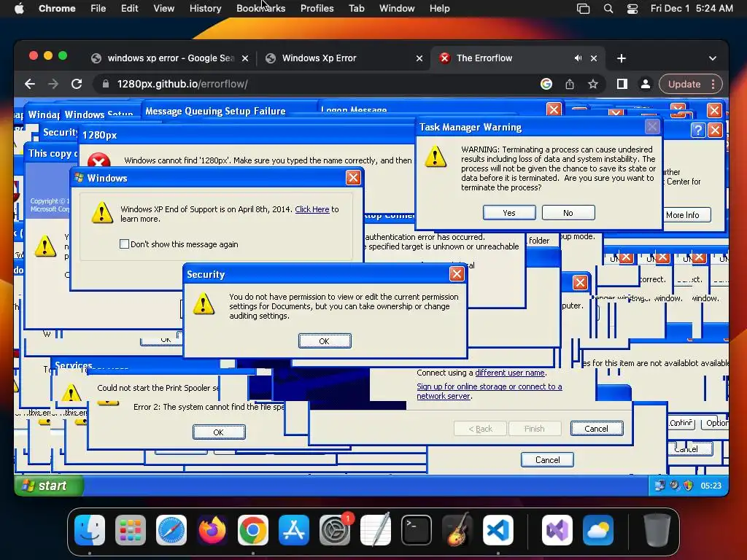The height and width of the screenshot is (560, 747).
Task: Click the security shield icon in XP tray
Action: pyautogui.click(x=688, y=486)
